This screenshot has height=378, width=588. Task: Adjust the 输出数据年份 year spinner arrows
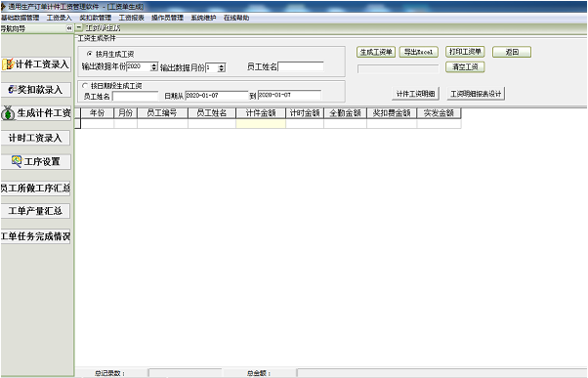tap(154, 67)
